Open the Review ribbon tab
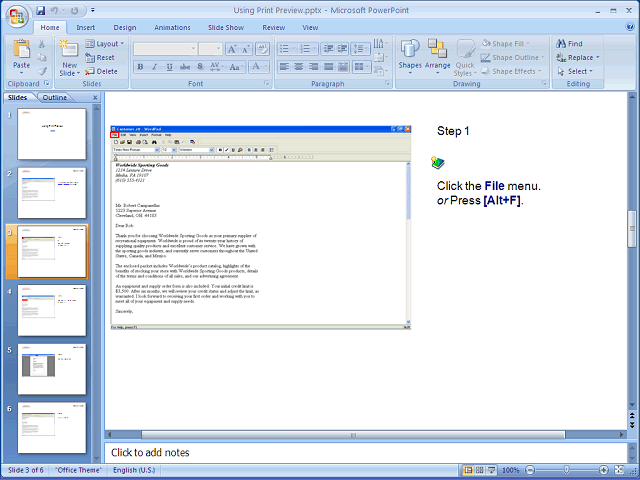This screenshot has height=480, width=640. [x=273, y=27]
